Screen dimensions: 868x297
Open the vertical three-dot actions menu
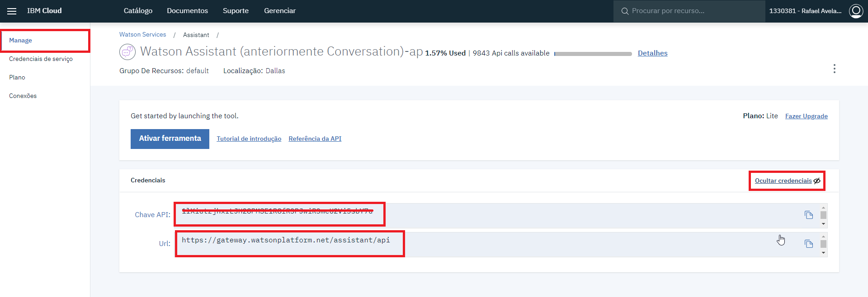(x=835, y=69)
